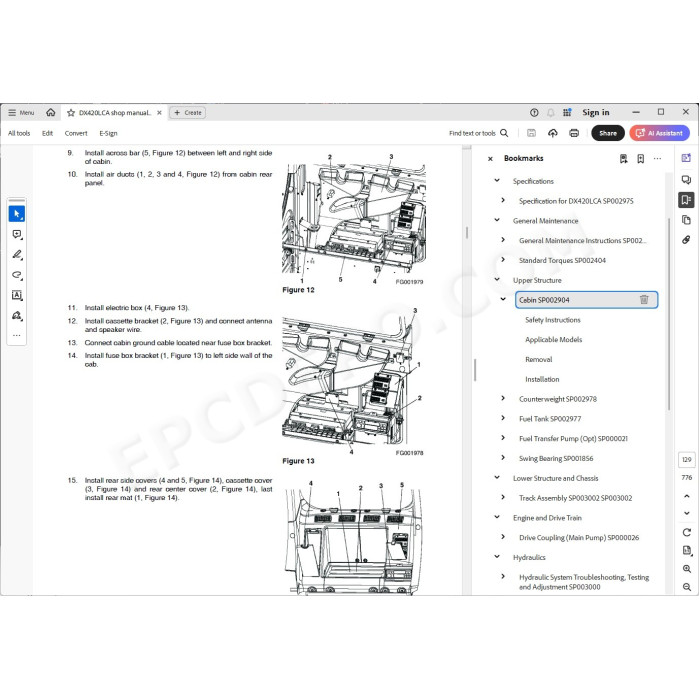Open the Edit menu

[47, 133]
